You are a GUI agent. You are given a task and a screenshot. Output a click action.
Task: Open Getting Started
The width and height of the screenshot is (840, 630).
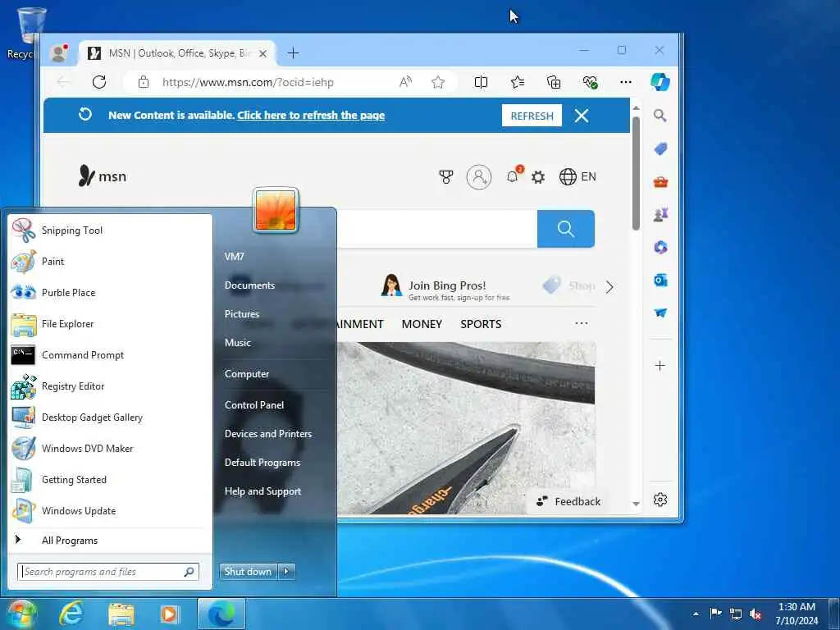point(110,479)
